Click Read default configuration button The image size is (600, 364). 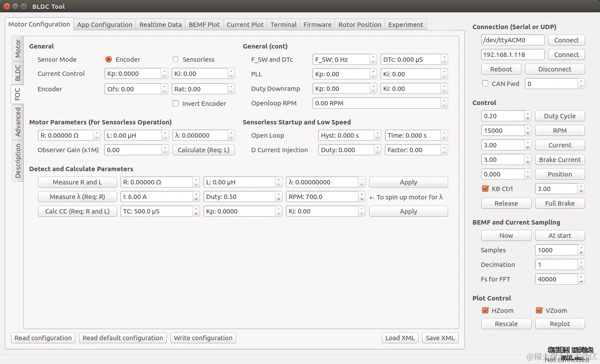click(x=123, y=338)
